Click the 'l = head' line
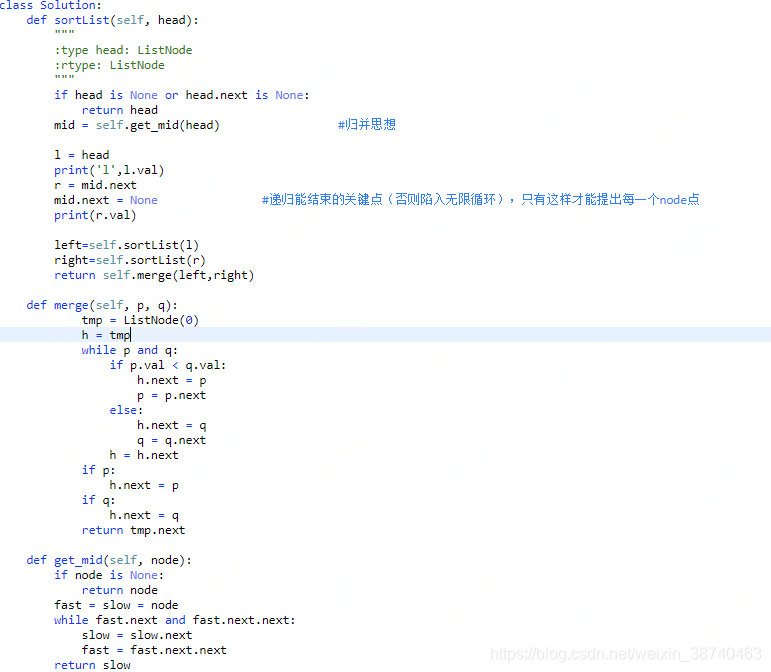 click(82, 155)
